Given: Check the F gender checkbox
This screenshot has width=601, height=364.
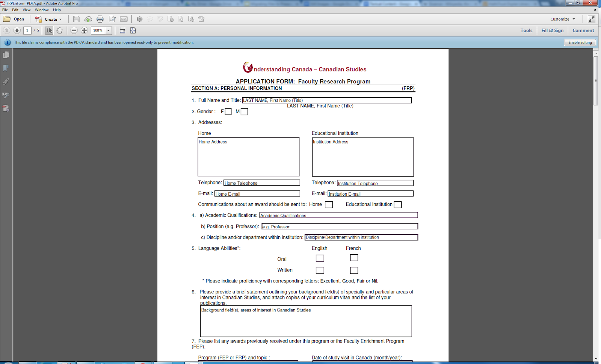Looking at the screenshot, I should 228,112.
